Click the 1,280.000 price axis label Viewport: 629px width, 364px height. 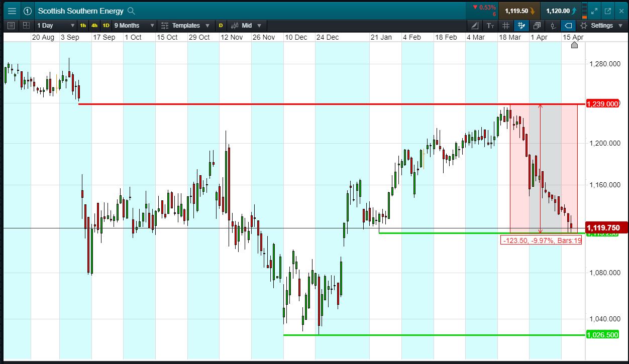click(605, 64)
